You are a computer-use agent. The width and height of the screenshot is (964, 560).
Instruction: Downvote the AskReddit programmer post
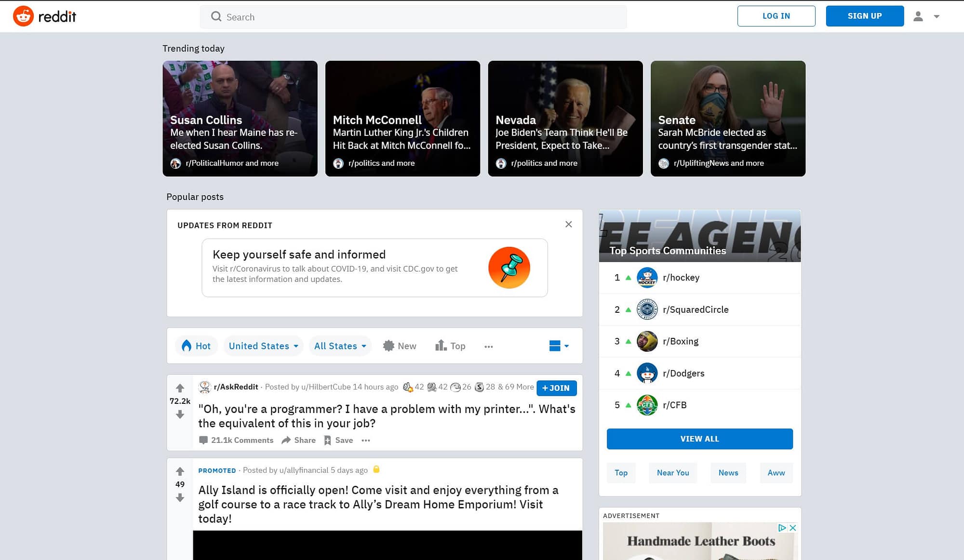coord(180,414)
